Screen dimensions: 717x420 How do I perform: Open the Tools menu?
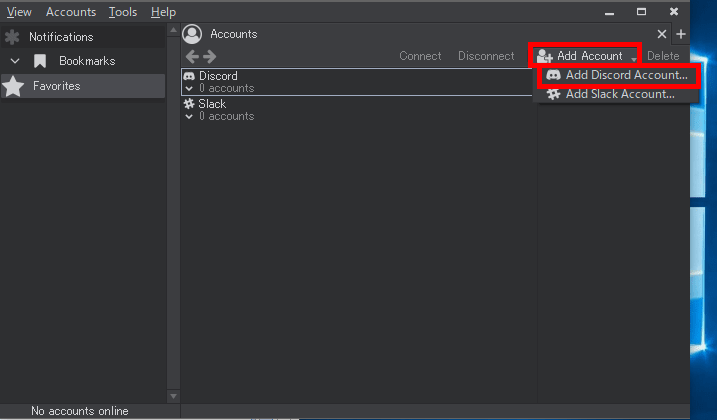pos(123,12)
